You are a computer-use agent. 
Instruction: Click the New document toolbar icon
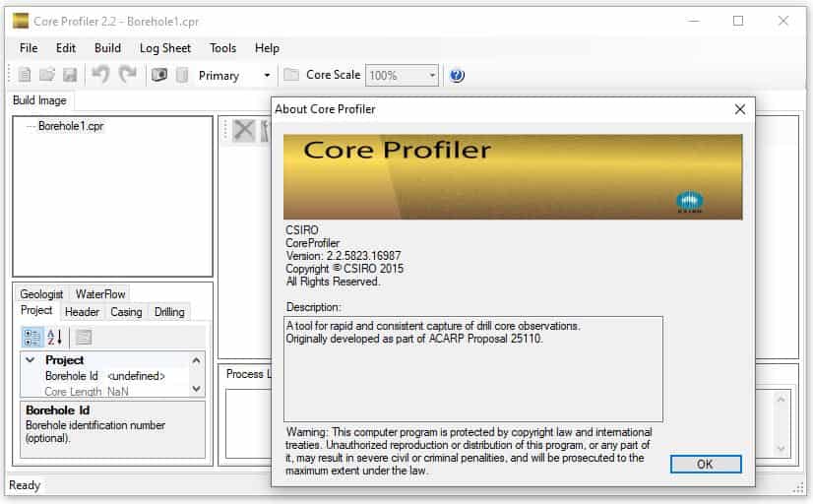tap(25, 75)
